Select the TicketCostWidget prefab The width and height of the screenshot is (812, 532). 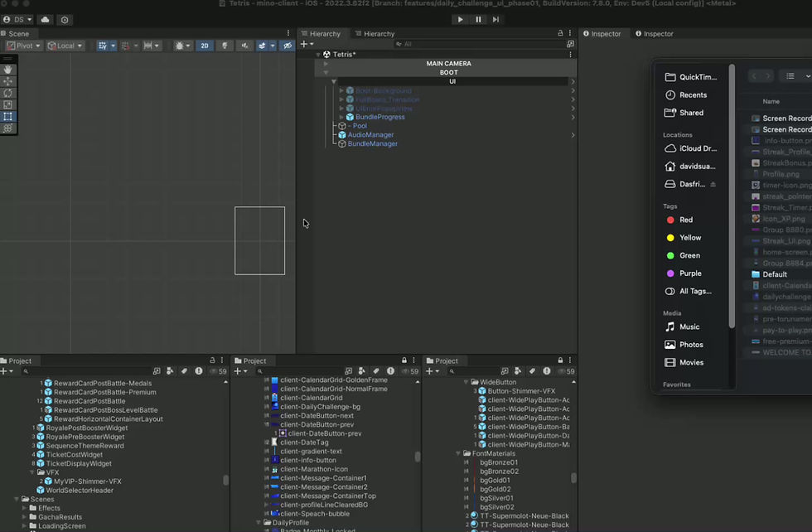coord(74,454)
